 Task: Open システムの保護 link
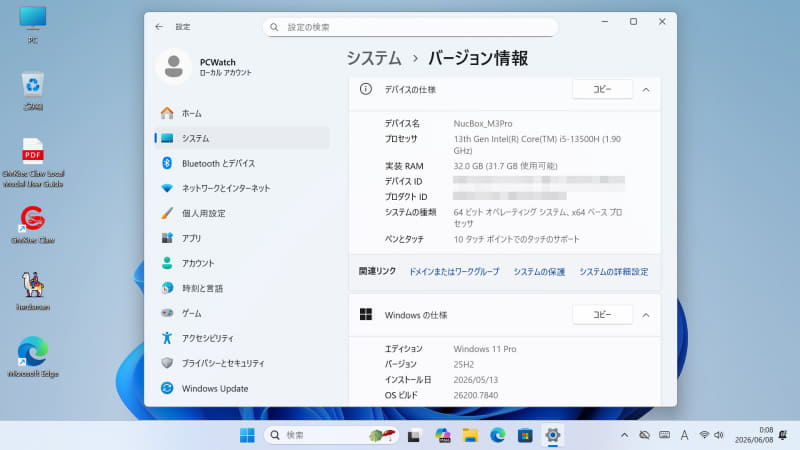[x=539, y=272]
